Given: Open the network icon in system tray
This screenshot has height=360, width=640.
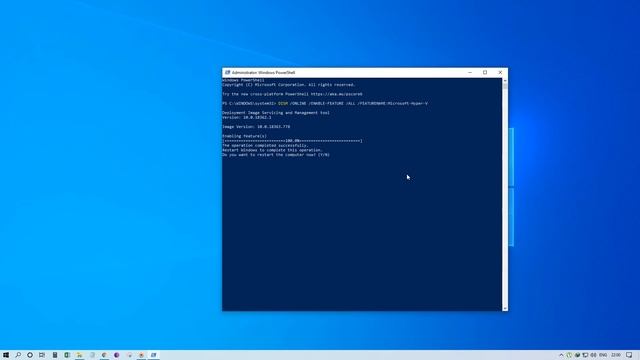Looking at the screenshot, I should (585, 355).
